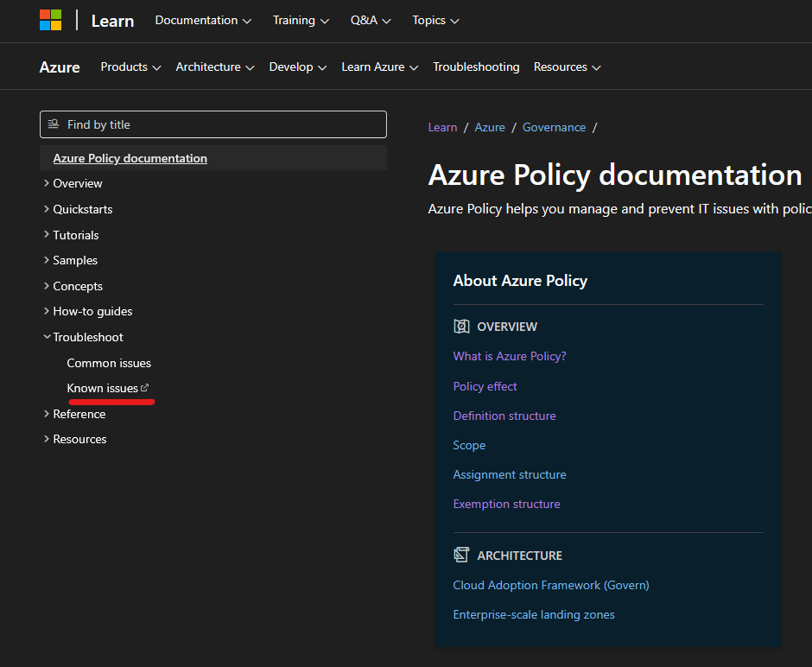The height and width of the screenshot is (667, 812).
Task: Open the Q&A menu
Action: pos(371,20)
